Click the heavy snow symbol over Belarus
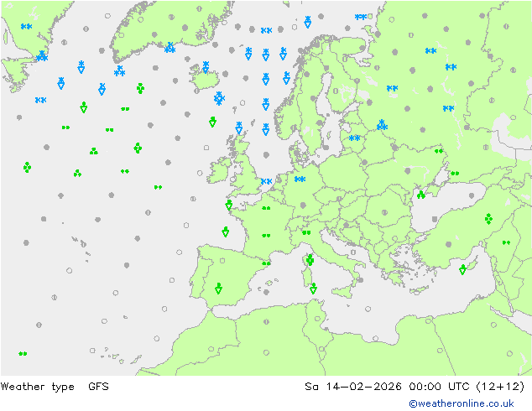The image size is (532, 411). point(382,125)
